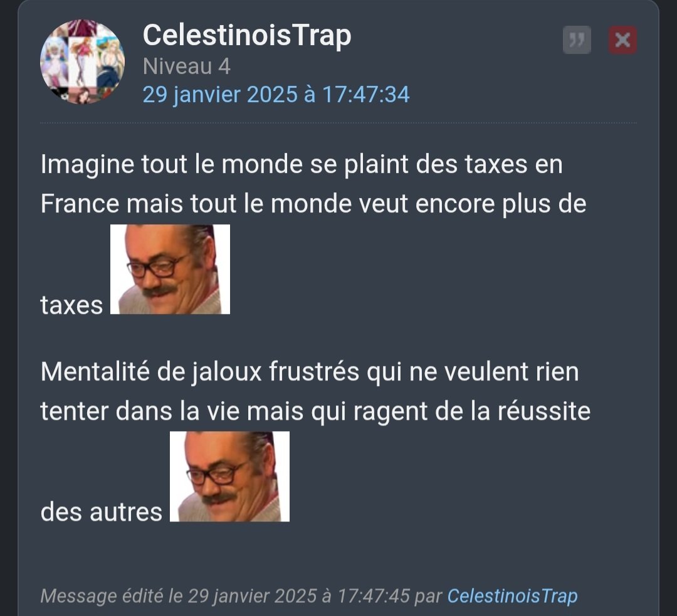Open the permalink dated 29 janvier 17:47:34
The image size is (677, 616).
click(x=276, y=95)
